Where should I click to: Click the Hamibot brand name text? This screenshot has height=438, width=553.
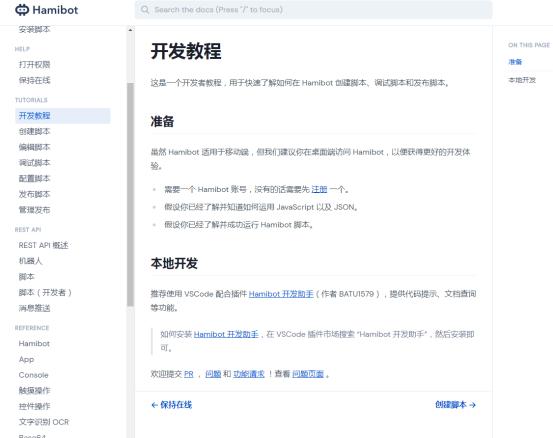pyautogui.click(x=55, y=10)
